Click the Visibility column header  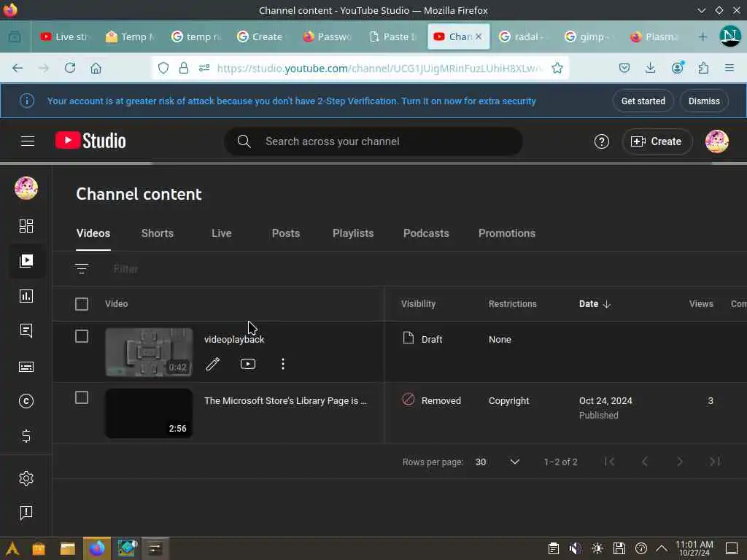click(418, 304)
